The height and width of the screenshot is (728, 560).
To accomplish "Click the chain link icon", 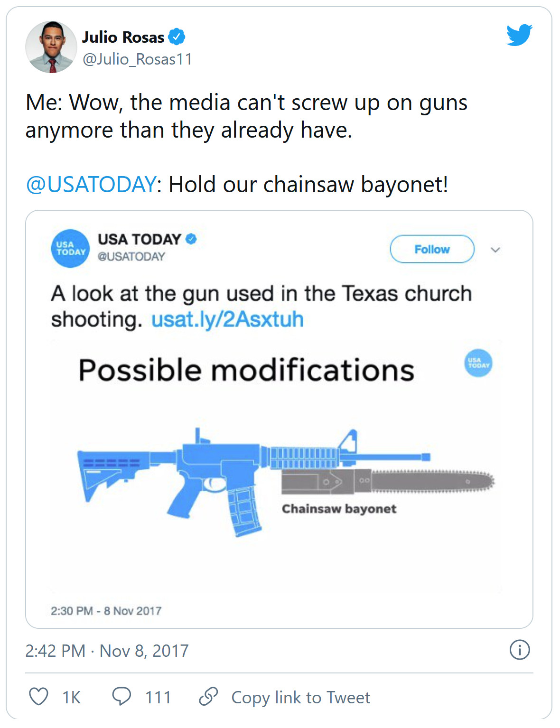I will [208, 696].
